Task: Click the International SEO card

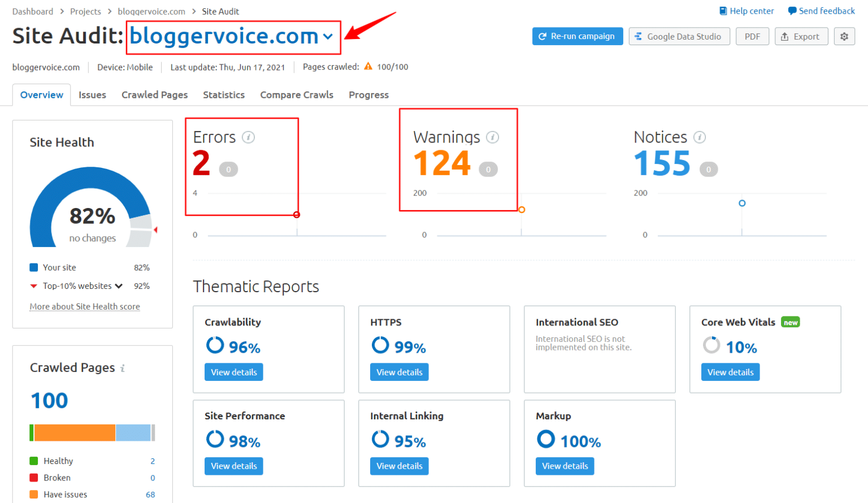Action: click(x=600, y=349)
